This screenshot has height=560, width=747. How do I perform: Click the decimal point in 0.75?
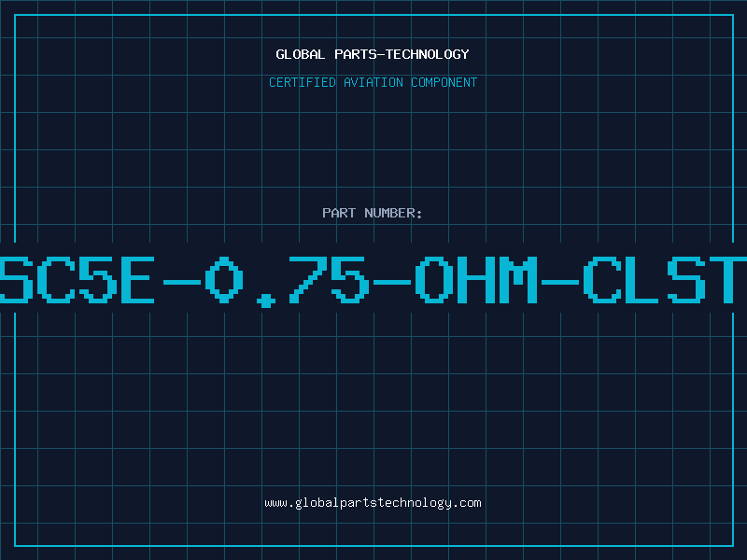tap(266, 301)
